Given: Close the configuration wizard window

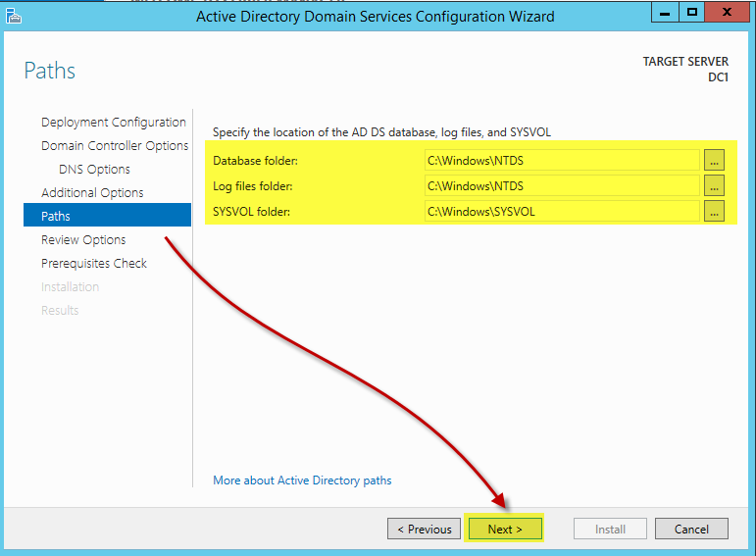Looking at the screenshot, I should tap(727, 12).
